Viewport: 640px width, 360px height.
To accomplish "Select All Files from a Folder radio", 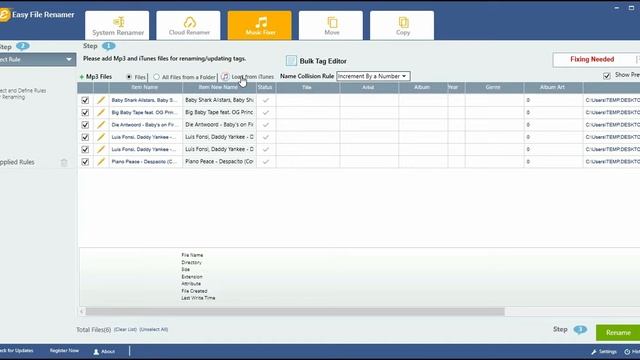I will (156, 77).
